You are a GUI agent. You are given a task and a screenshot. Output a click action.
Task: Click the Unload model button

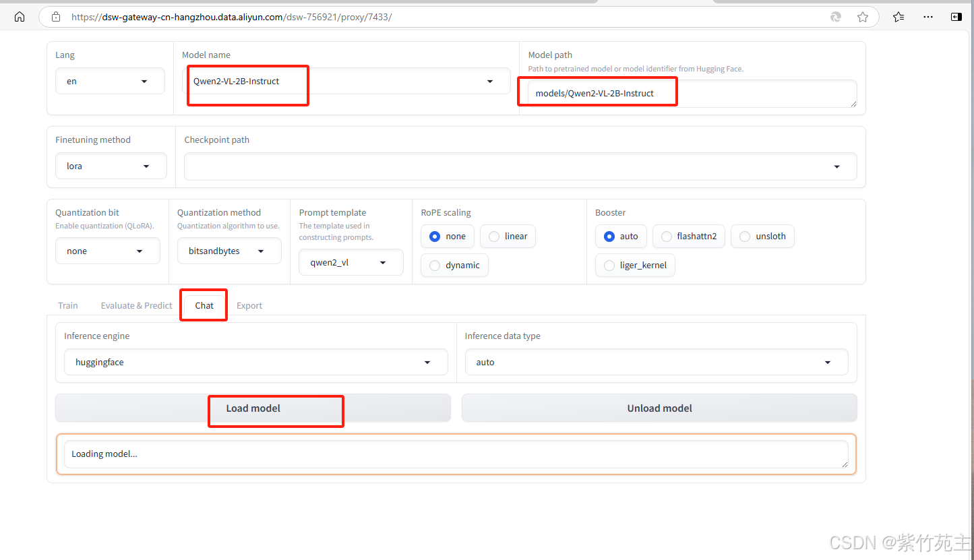[x=659, y=408]
